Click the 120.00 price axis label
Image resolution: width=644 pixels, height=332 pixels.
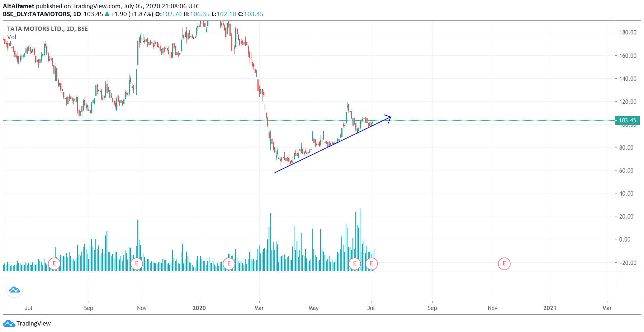click(628, 102)
